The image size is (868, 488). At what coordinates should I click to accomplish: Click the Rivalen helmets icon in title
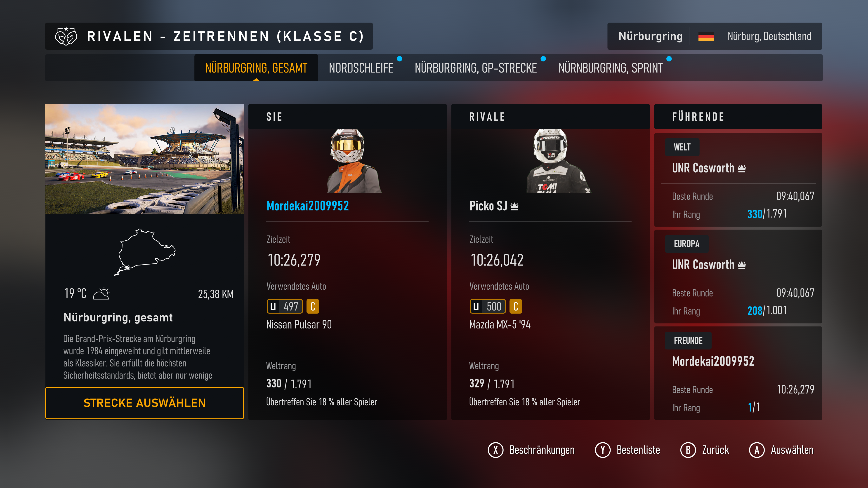pos(66,36)
